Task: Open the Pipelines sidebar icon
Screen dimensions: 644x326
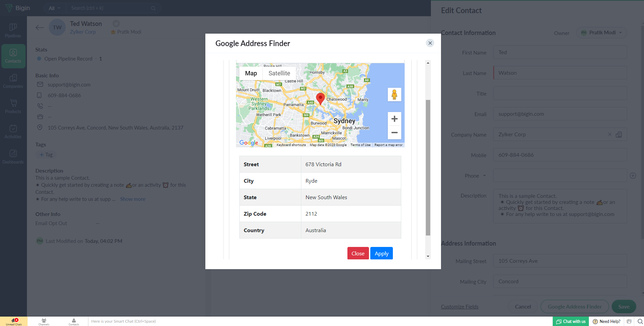Action: point(13,31)
